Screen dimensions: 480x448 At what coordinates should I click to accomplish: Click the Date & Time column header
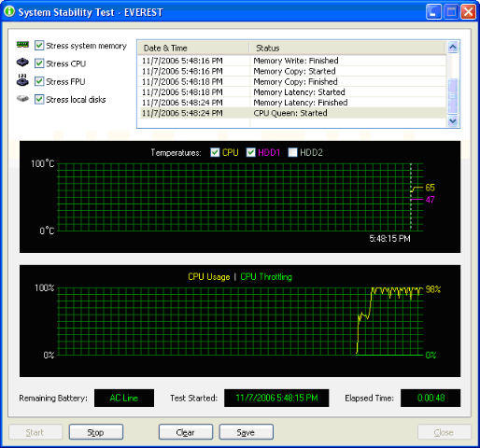(193, 48)
